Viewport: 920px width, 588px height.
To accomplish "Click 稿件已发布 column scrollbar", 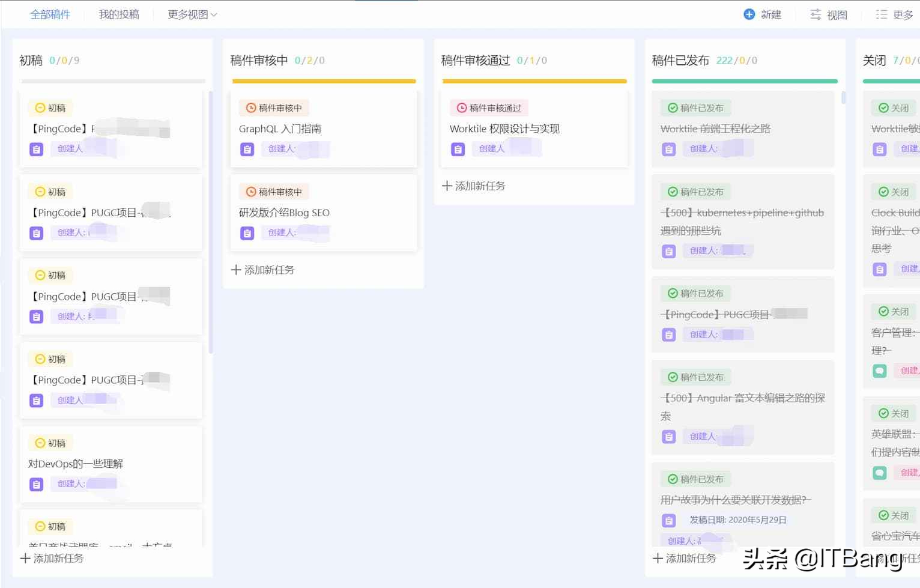I will tap(844, 97).
